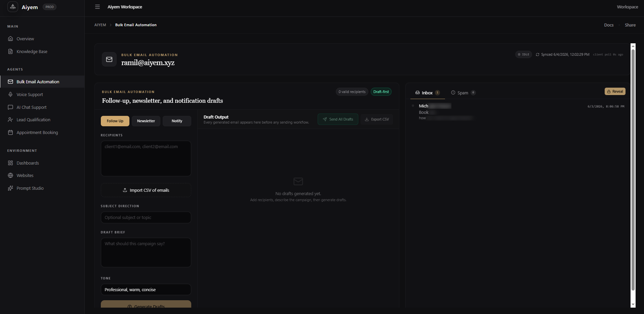Select the Notify mode
Viewport: 644px width, 314px height.
[177, 121]
